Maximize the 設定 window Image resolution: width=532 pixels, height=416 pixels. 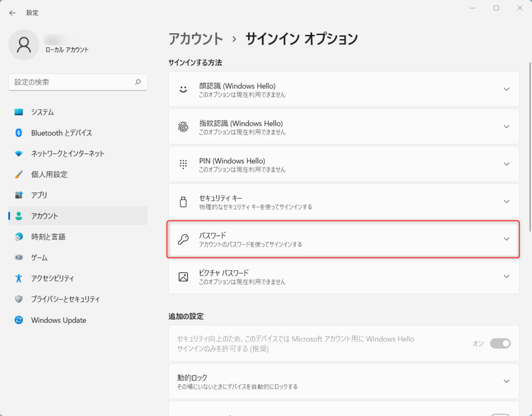[x=496, y=8]
